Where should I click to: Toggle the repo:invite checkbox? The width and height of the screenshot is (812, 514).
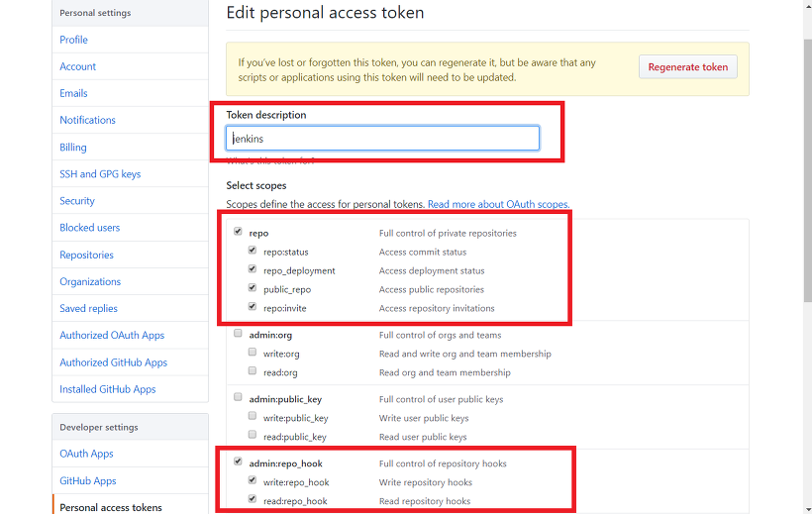[253, 307]
